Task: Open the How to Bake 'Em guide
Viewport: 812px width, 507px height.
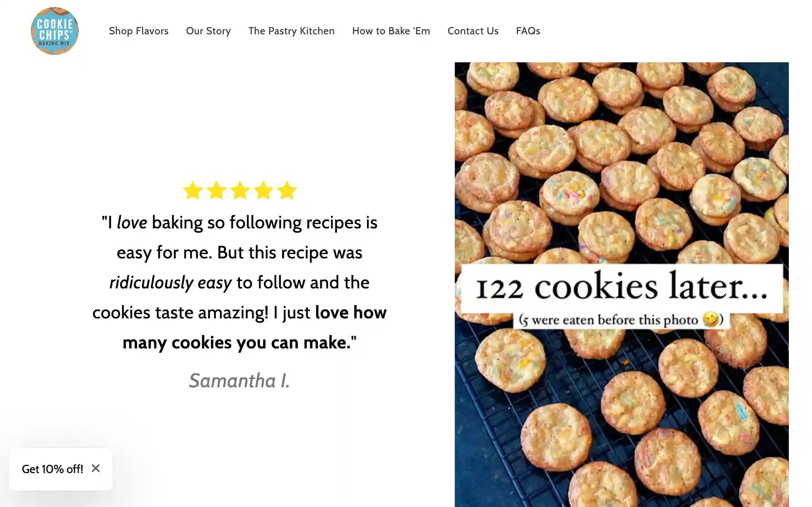Action: tap(391, 31)
